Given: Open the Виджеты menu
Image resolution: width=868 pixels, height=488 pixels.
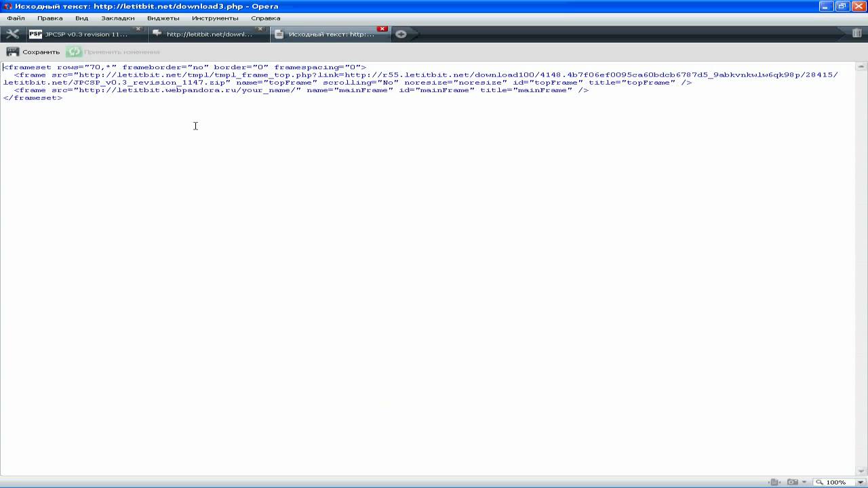Looking at the screenshot, I should (163, 18).
